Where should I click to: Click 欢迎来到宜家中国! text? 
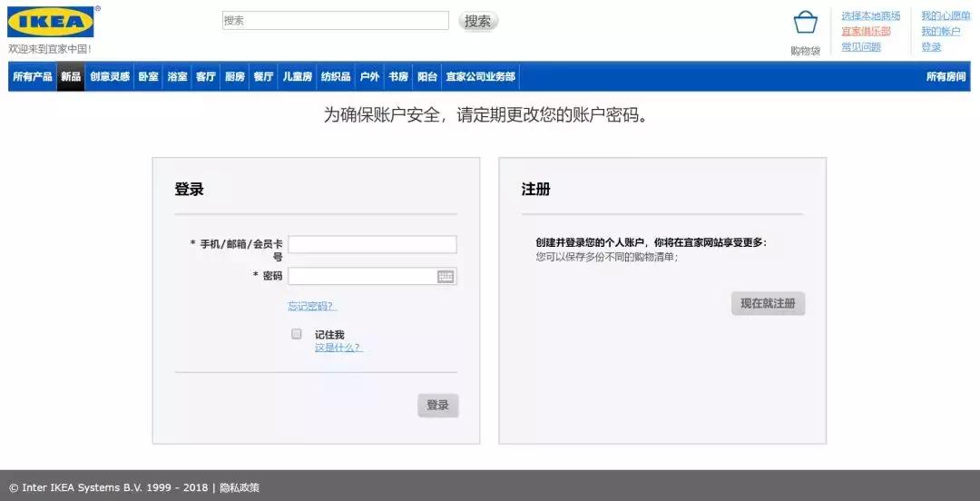[50, 49]
